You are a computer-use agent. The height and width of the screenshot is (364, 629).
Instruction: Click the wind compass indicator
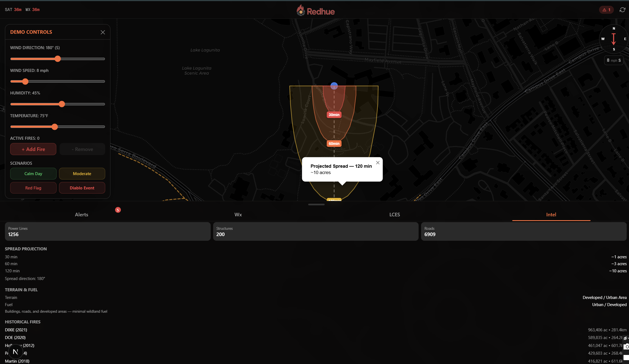pos(614,39)
